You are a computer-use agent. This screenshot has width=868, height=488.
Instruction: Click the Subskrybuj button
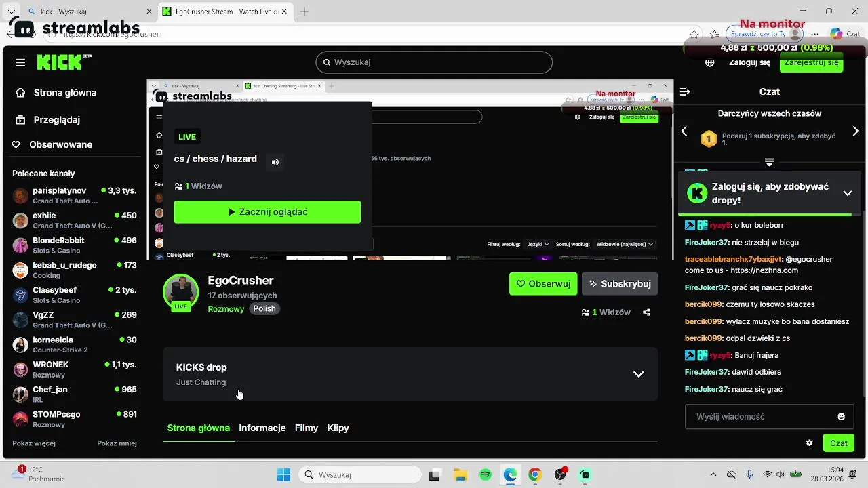click(x=620, y=284)
